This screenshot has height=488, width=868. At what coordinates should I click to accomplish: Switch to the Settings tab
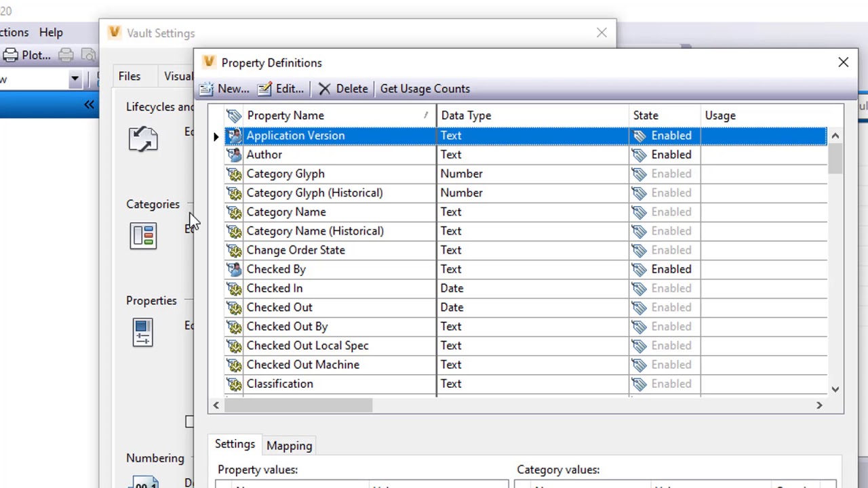(235, 445)
